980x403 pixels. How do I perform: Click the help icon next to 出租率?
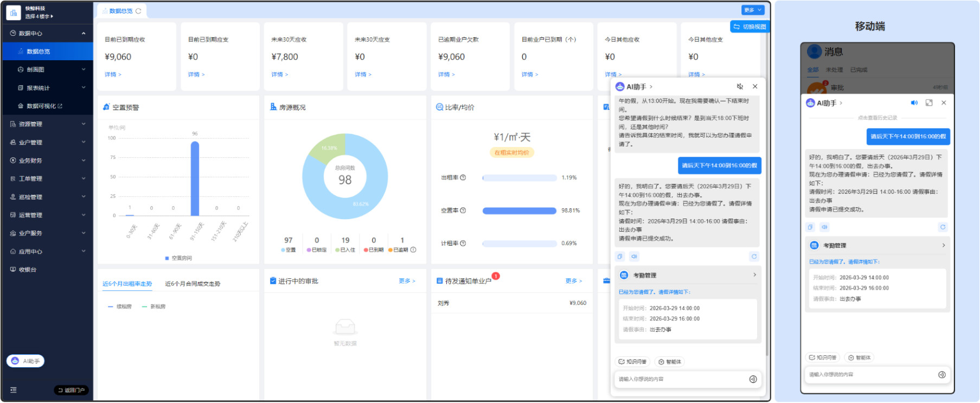463,178
